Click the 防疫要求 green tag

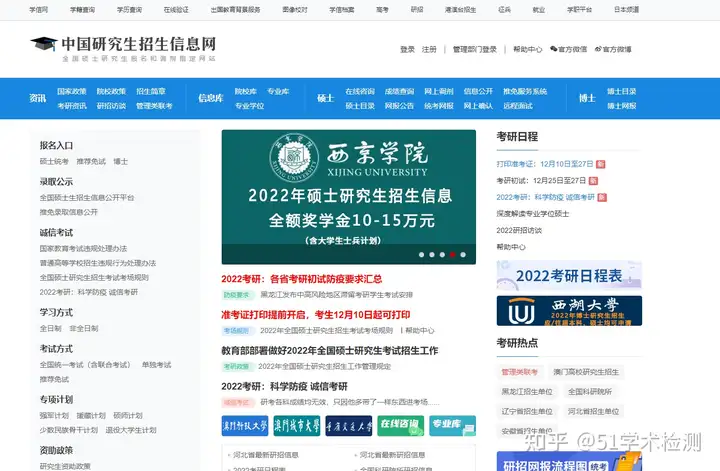(236, 295)
